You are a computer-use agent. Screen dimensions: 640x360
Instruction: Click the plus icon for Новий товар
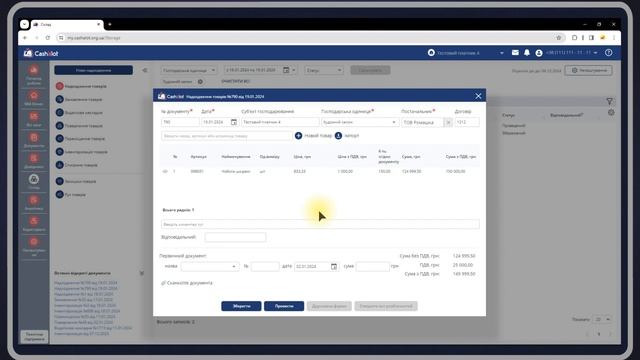[x=298, y=136]
